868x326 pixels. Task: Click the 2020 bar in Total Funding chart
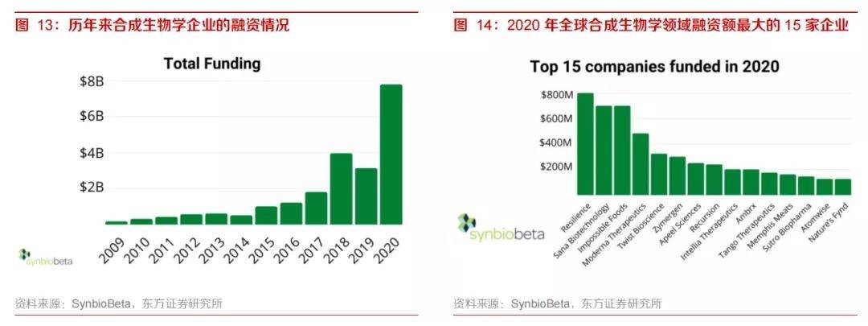pos(391,154)
